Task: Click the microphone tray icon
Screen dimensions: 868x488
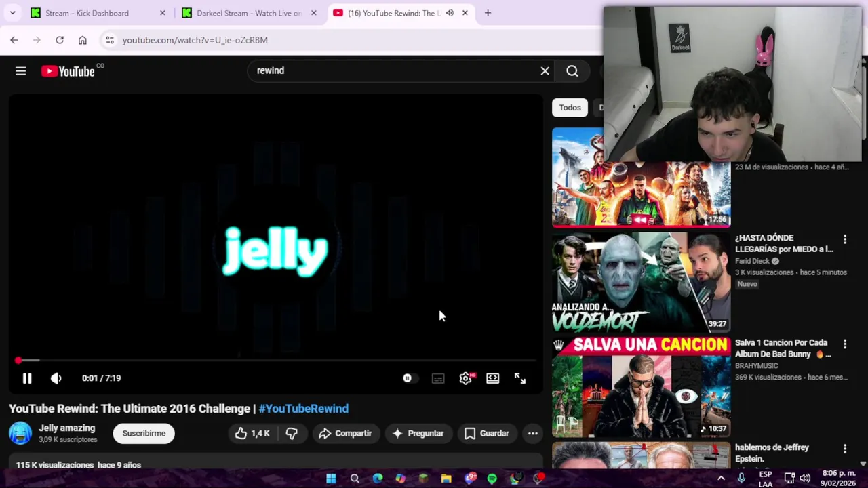Action: pyautogui.click(x=741, y=479)
